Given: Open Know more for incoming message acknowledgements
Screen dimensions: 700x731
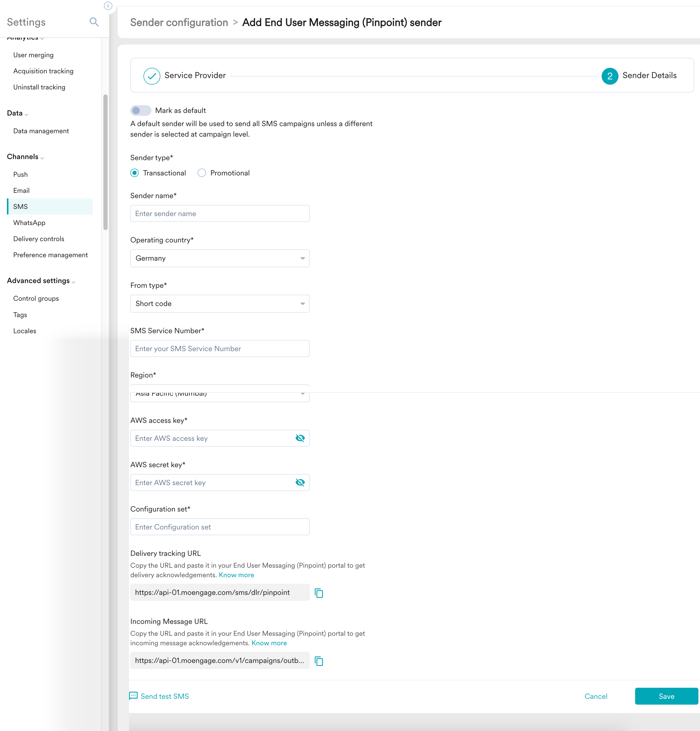Looking at the screenshot, I should click(x=269, y=643).
